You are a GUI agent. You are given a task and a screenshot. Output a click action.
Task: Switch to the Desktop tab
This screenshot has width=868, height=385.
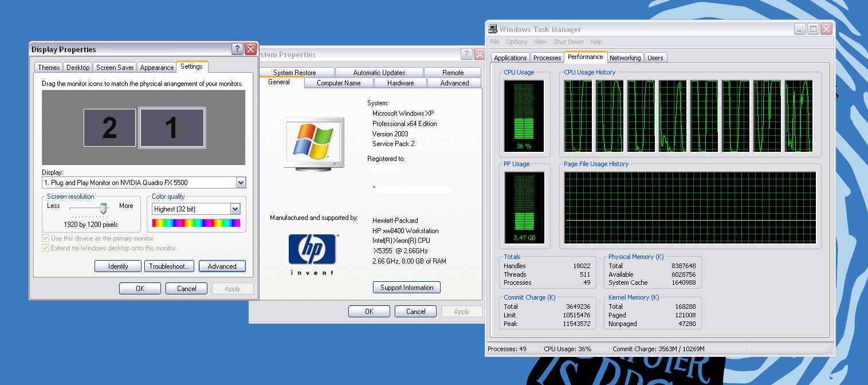click(78, 68)
